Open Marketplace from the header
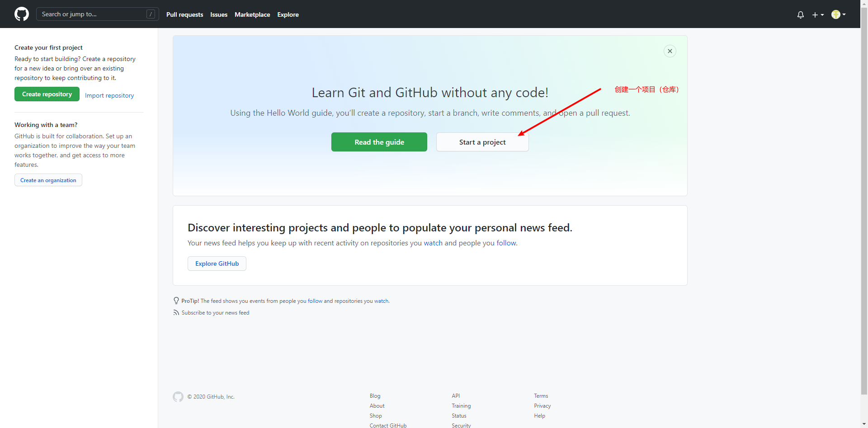 pyautogui.click(x=252, y=14)
